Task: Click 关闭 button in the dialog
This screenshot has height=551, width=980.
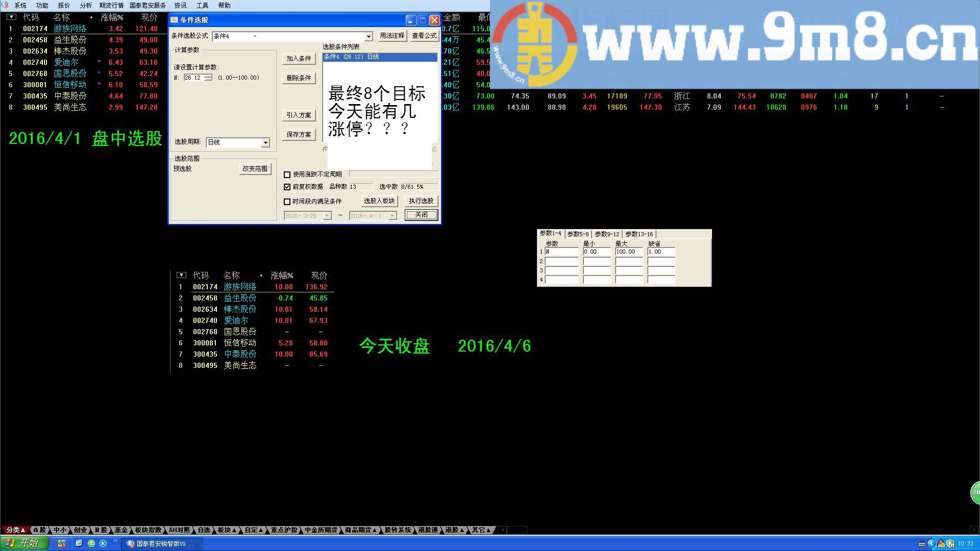Action: click(x=421, y=215)
